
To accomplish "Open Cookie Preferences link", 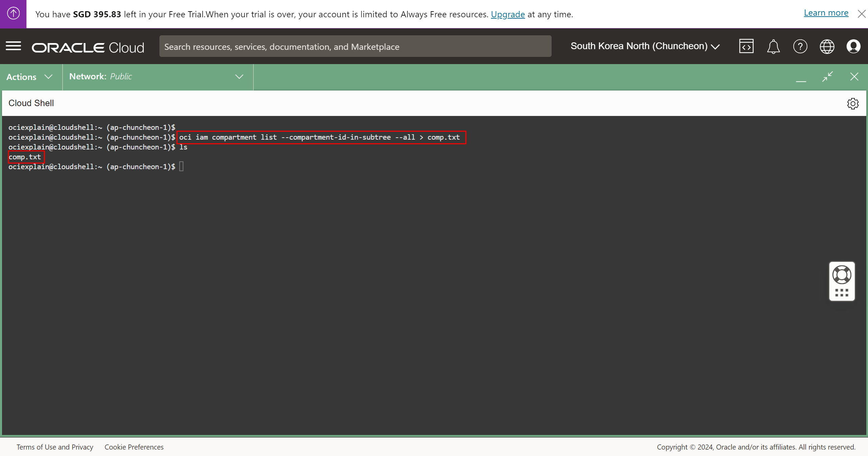I will tap(134, 447).
